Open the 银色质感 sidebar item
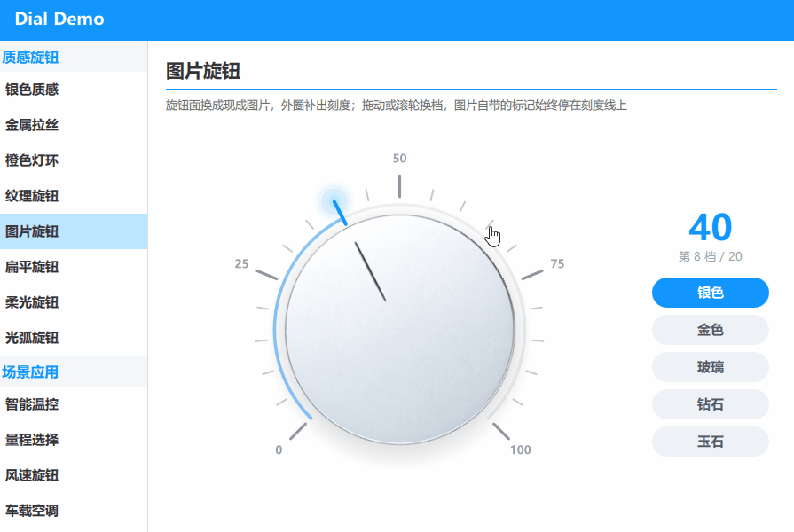 [x=74, y=90]
